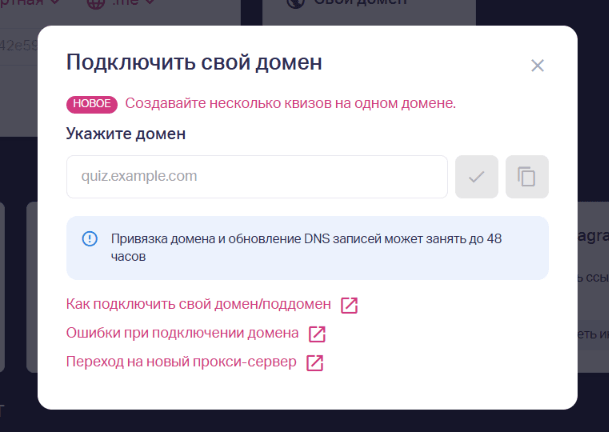Open Переход на новый прокси-сервер link
The width and height of the screenshot is (609, 432).
181,362
